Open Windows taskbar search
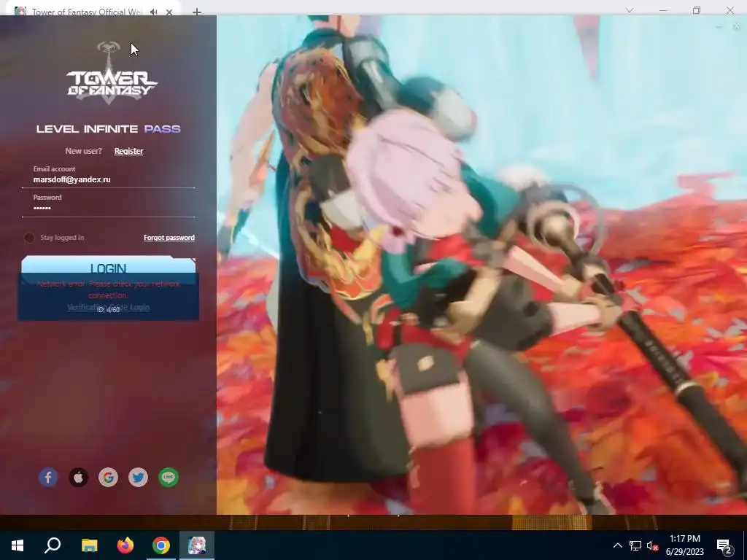Image resolution: width=747 pixels, height=560 pixels. 53,545
